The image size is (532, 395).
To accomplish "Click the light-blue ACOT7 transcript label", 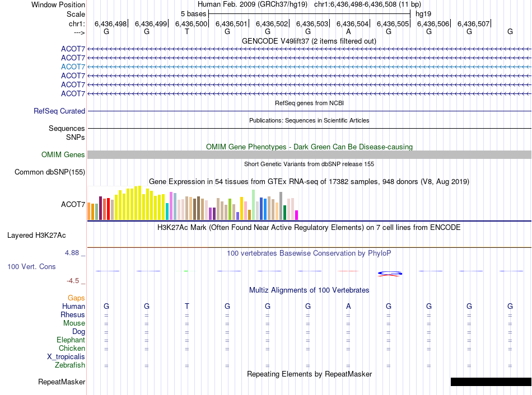I will (x=73, y=67).
